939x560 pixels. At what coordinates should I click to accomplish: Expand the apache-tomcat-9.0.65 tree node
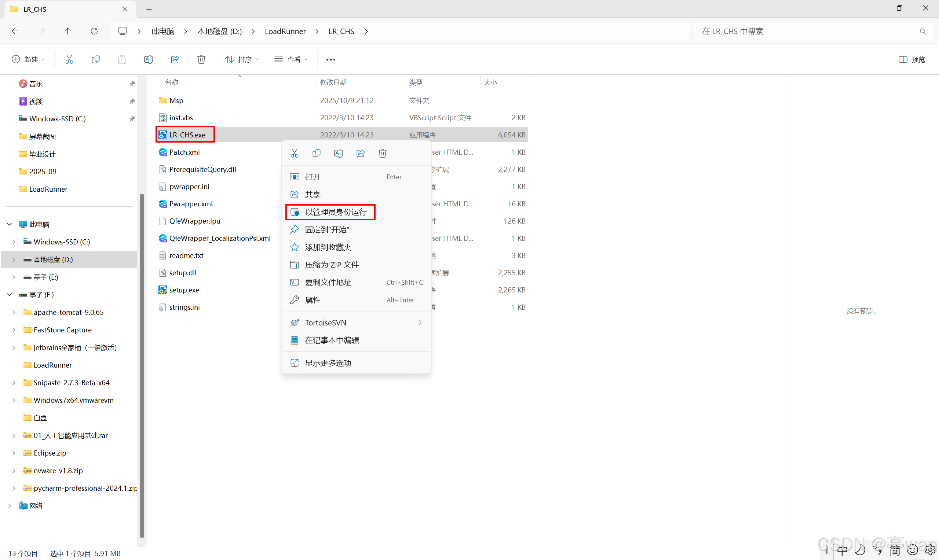click(x=14, y=312)
